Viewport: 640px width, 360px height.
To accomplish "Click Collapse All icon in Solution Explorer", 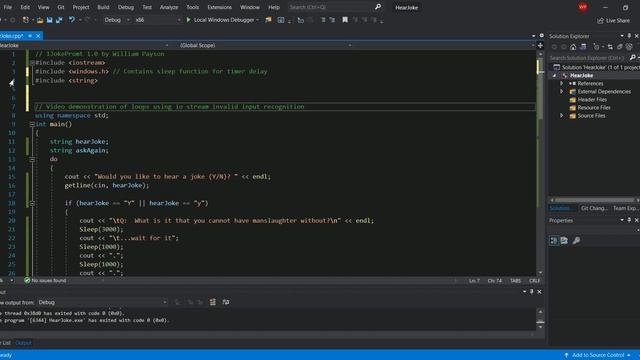I will [620, 47].
